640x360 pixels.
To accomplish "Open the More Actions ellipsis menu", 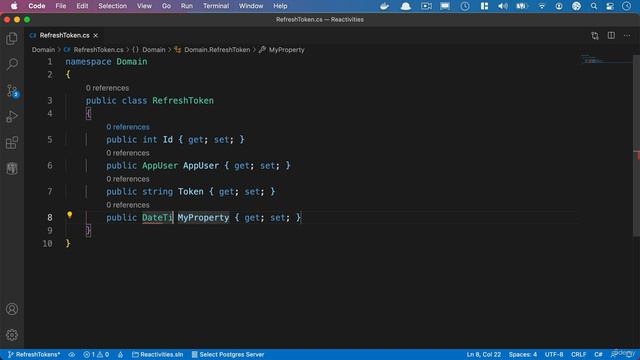I will pos(627,36).
